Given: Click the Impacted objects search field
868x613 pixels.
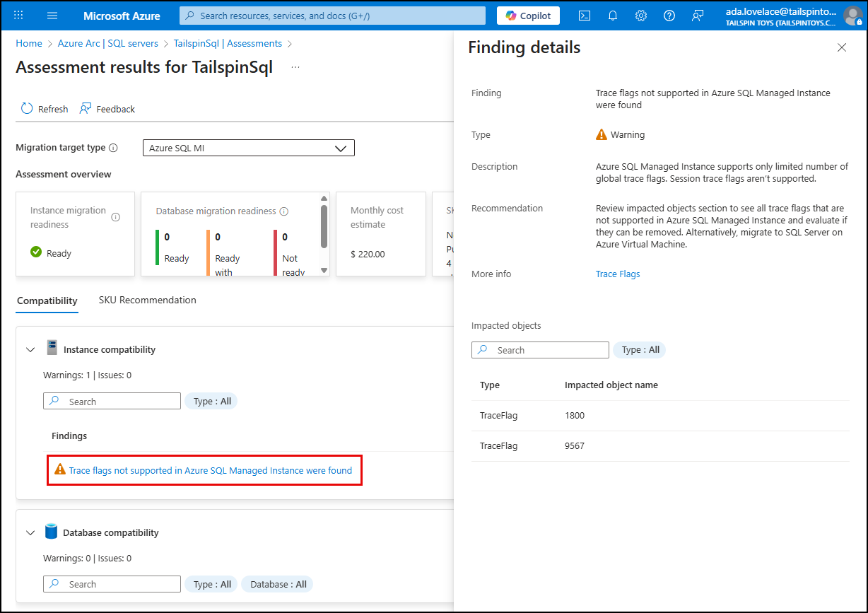Looking at the screenshot, I should 540,349.
